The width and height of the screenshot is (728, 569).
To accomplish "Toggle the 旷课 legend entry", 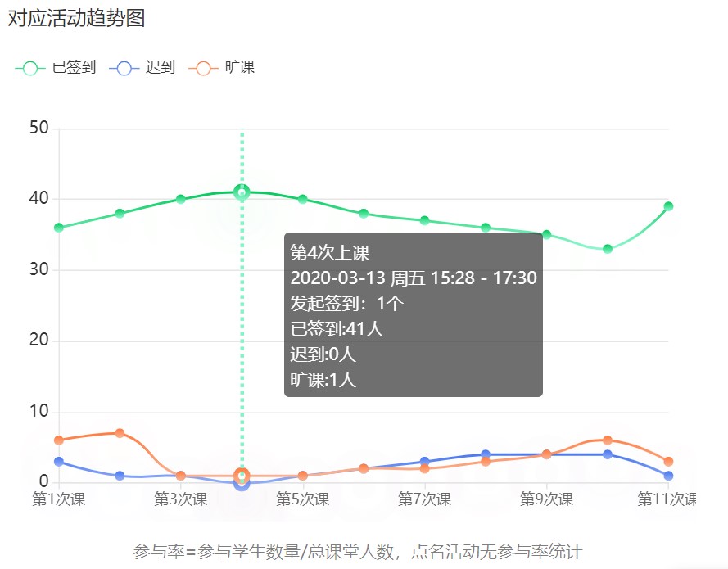I will (224, 68).
